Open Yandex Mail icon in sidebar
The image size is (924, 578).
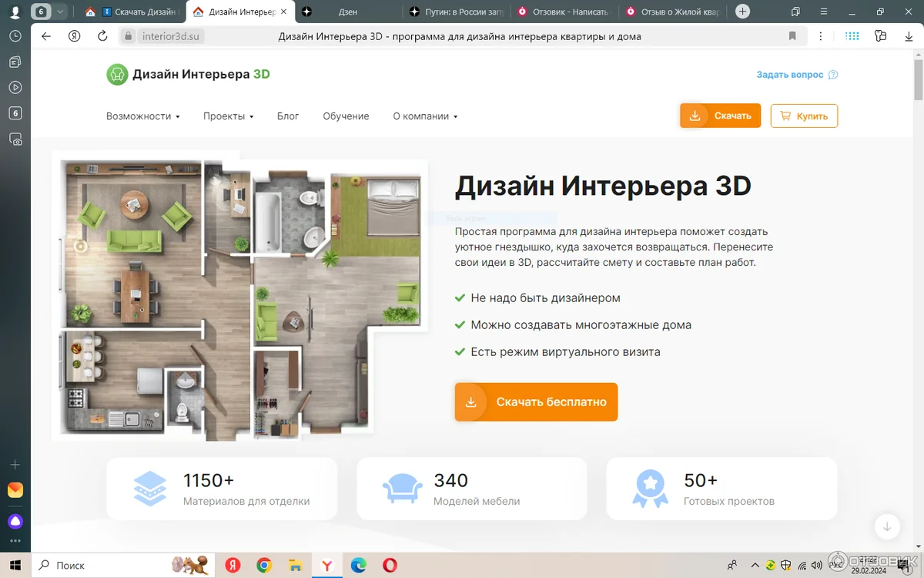(15, 490)
